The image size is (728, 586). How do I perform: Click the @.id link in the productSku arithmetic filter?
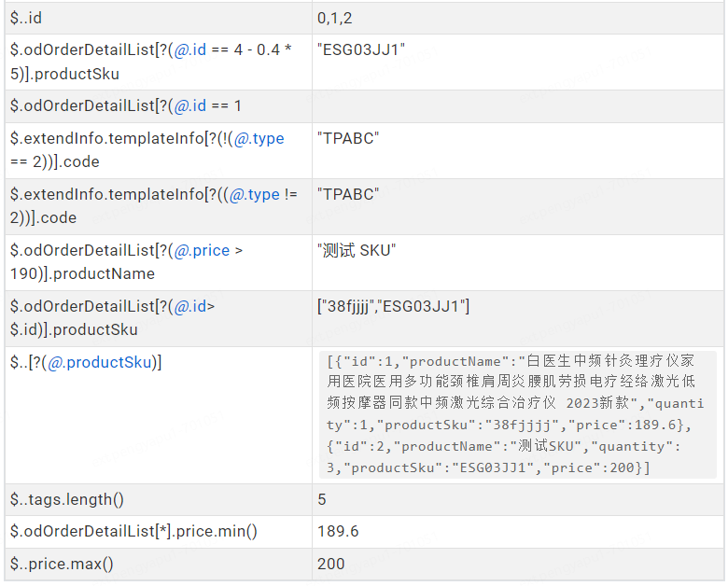point(189,49)
